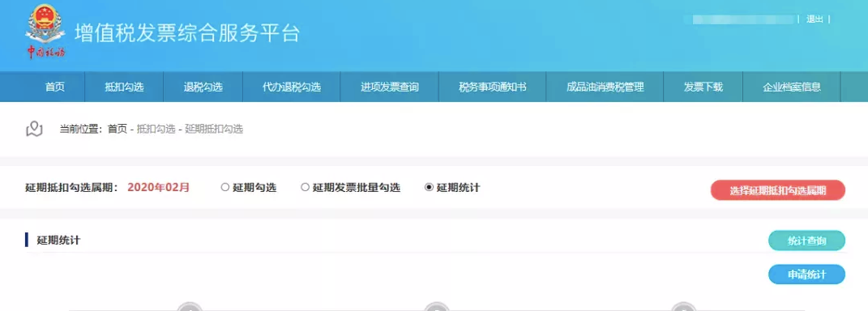Screen dimensions: 868x311
Task: Click the 退出 logout link
Action: (x=815, y=19)
